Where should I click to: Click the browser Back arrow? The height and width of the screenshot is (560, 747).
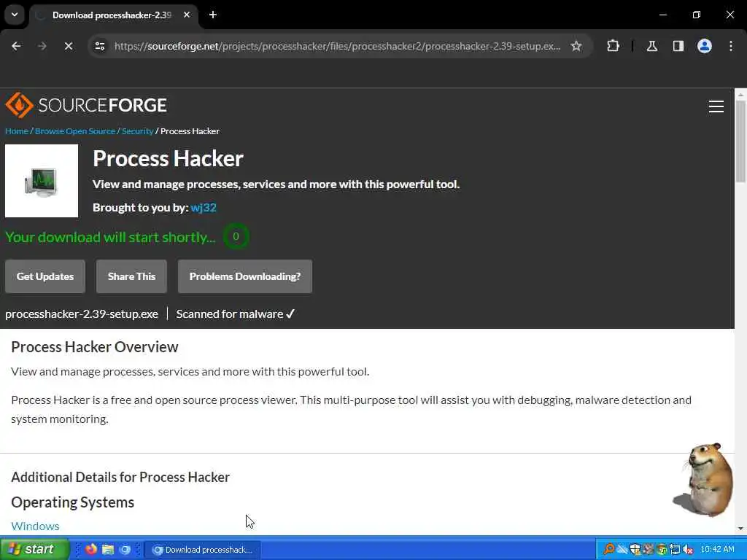[x=16, y=46]
